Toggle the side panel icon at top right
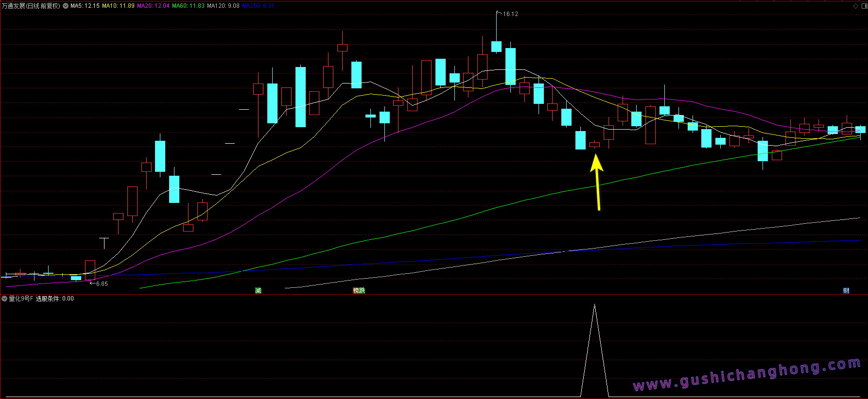The width and height of the screenshot is (868, 399). 863,6
